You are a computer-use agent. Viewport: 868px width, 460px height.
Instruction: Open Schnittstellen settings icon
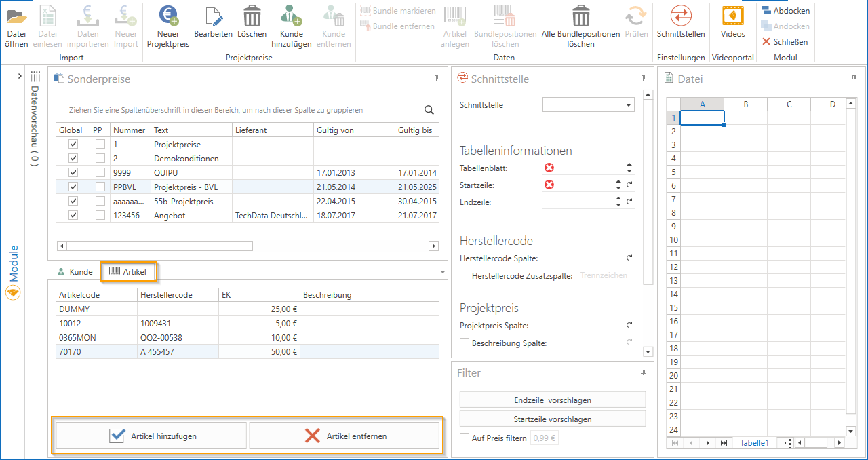(680, 16)
